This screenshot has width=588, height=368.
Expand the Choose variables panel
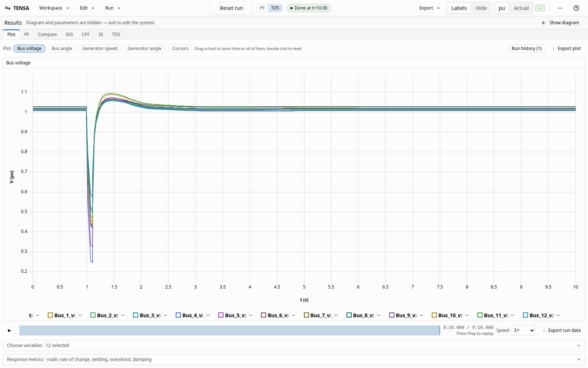294,346
